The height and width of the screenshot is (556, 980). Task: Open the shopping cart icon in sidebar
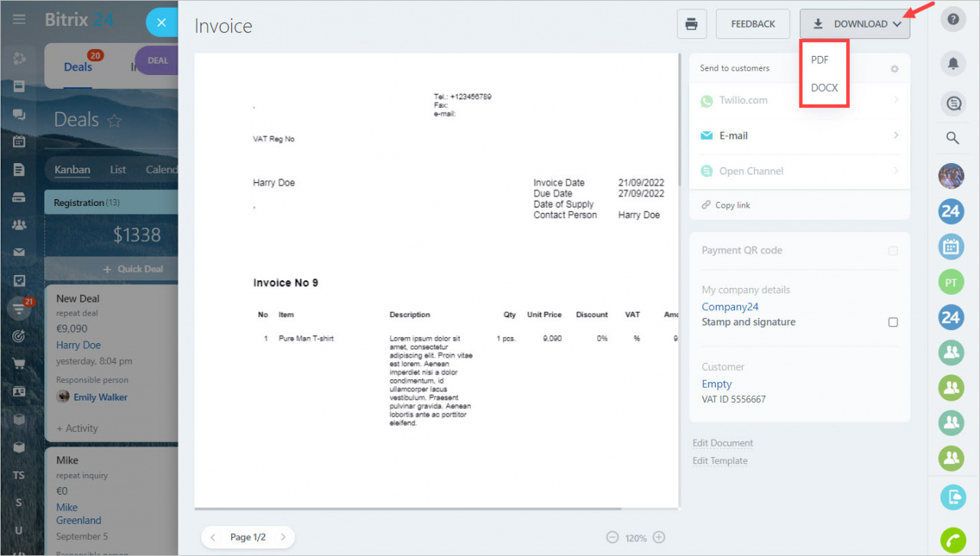click(19, 364)
